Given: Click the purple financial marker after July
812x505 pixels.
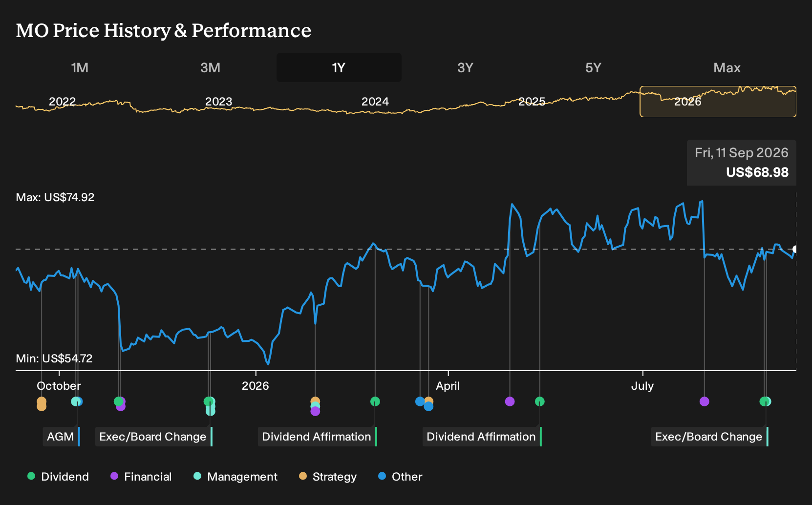Looking at the screenshot, I should point(704,401).
